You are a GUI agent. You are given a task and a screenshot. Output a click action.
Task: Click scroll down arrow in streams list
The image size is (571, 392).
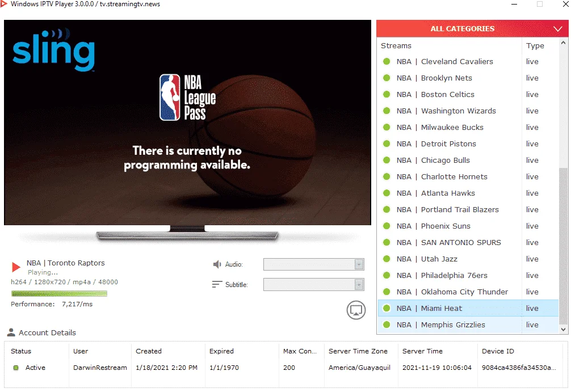pos(564,330)
